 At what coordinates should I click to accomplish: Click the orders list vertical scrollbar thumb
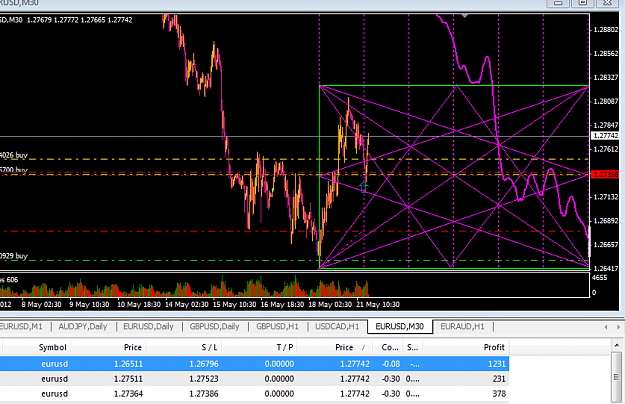(x=617, y=377)
